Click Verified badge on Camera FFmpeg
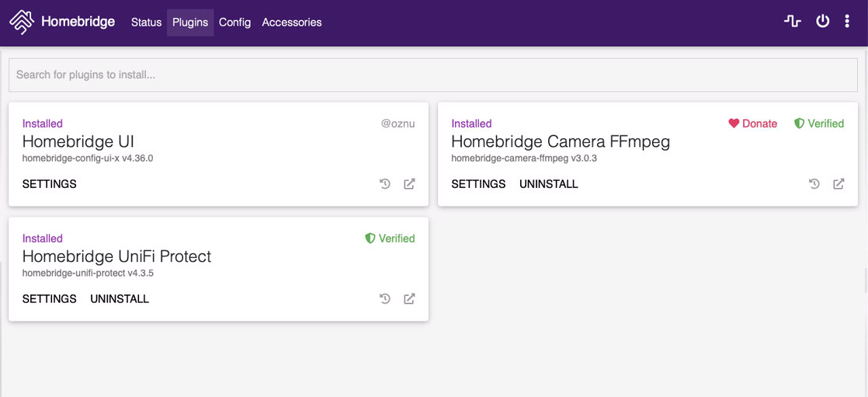Viewport: 868px width, 397px height. 819,124
